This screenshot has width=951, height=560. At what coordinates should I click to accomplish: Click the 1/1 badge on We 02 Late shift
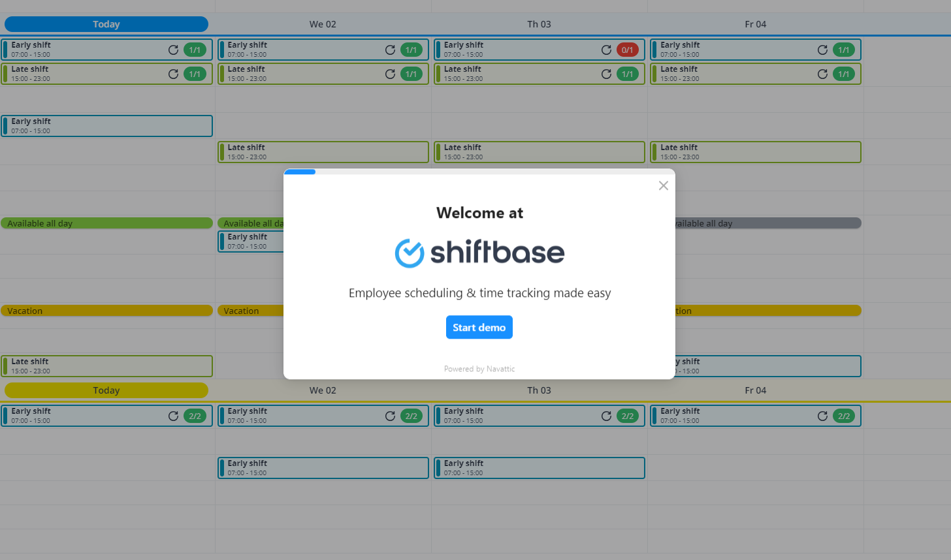(411, 74)
